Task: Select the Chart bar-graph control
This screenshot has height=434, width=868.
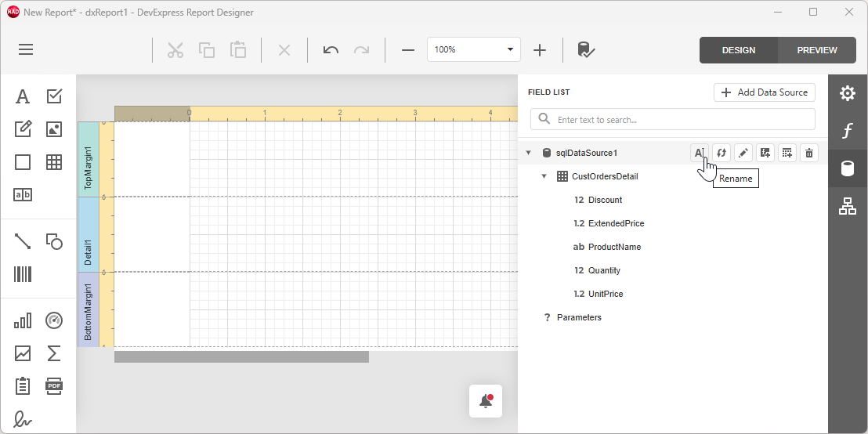Action: click(x=22, y=320)
